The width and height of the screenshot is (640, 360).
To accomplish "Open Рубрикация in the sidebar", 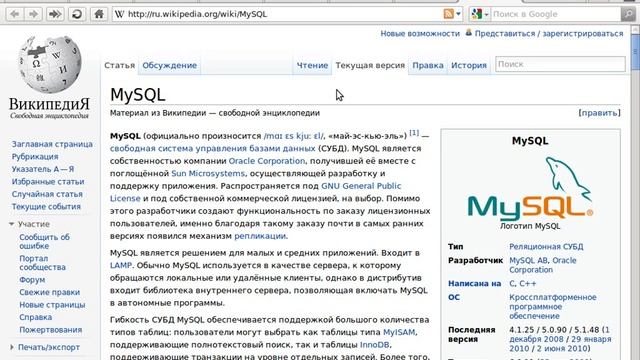I will coord(35,157).
